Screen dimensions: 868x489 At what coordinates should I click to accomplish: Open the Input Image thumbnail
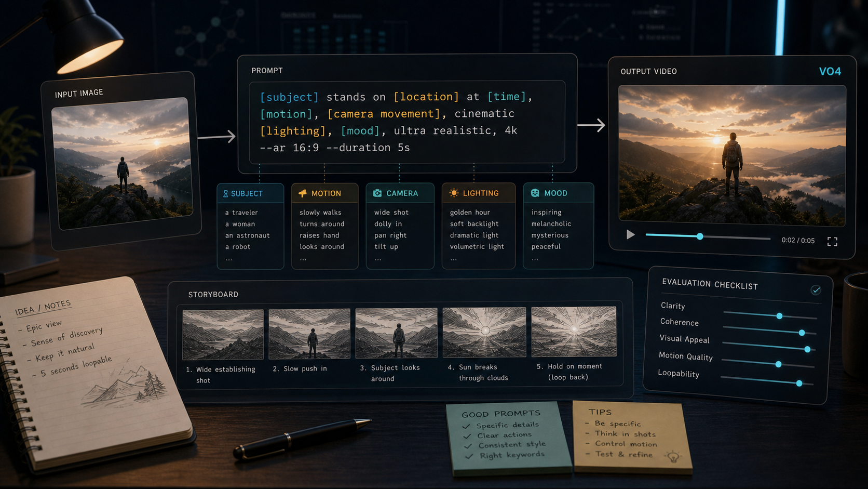(x=122, y=163)
